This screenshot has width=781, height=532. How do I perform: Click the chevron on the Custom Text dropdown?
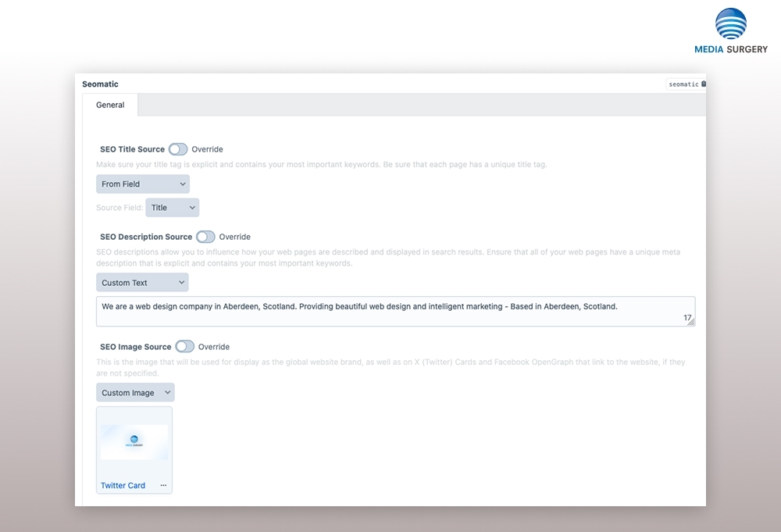point(180,282)
